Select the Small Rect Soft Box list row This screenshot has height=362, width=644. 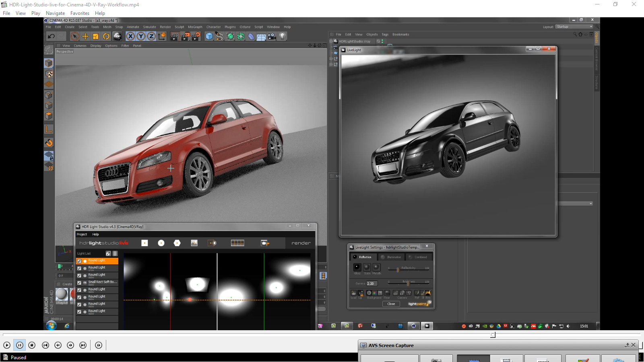point(97,283)
